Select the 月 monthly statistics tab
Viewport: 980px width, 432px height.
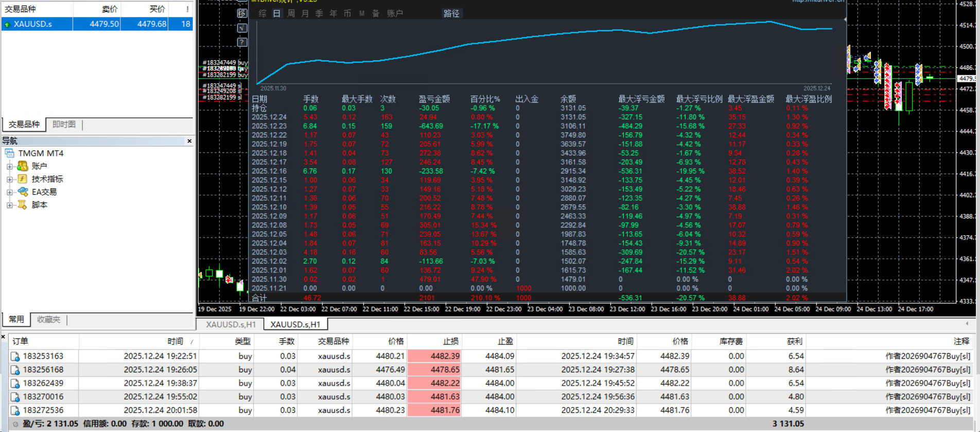pyautogui.click(x=305, y=13)
